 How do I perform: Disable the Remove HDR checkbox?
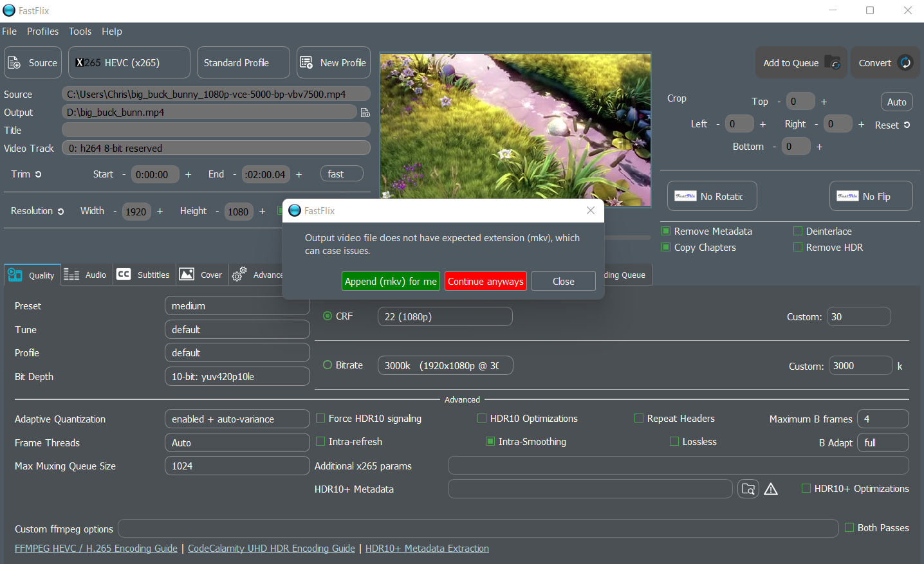(797, 247)
